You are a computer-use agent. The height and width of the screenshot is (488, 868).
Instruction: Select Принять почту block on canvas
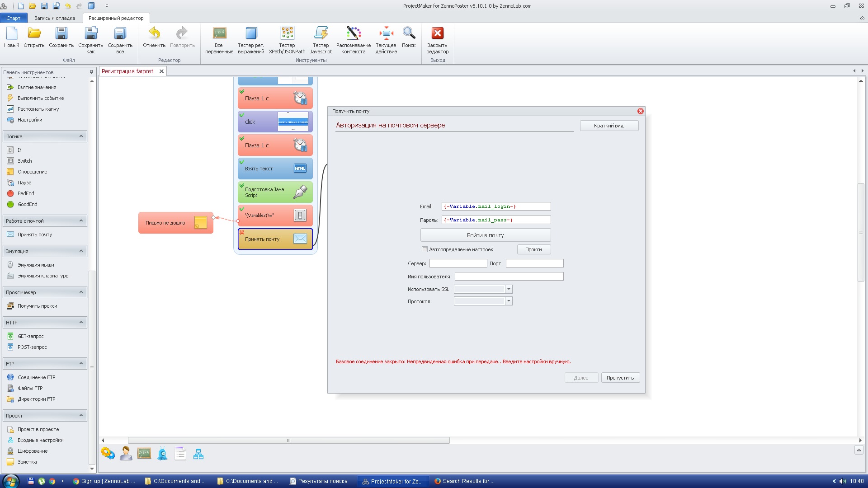(275, 239)
